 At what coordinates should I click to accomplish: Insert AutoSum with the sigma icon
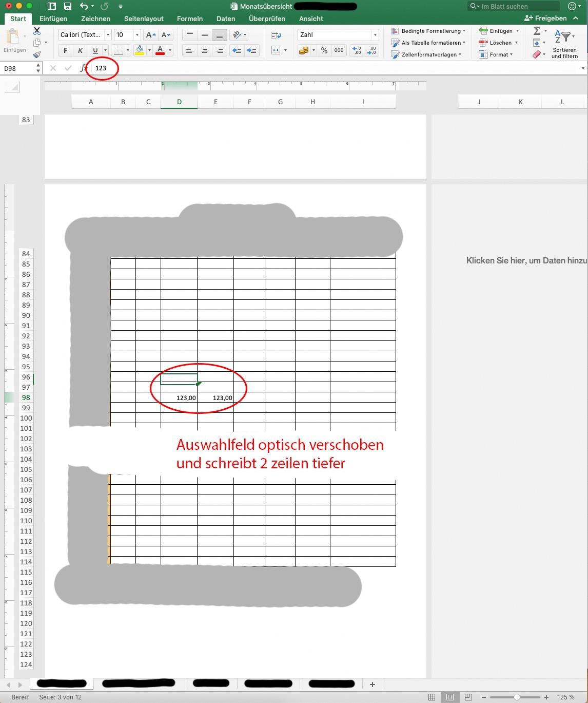(x=537, y=31)
